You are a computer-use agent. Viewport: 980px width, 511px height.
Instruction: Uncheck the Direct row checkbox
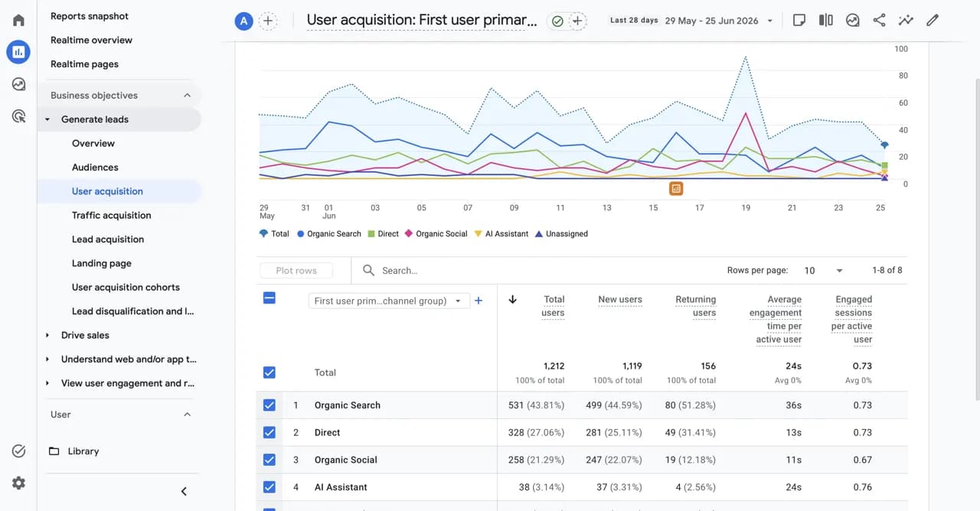(269, 432)
